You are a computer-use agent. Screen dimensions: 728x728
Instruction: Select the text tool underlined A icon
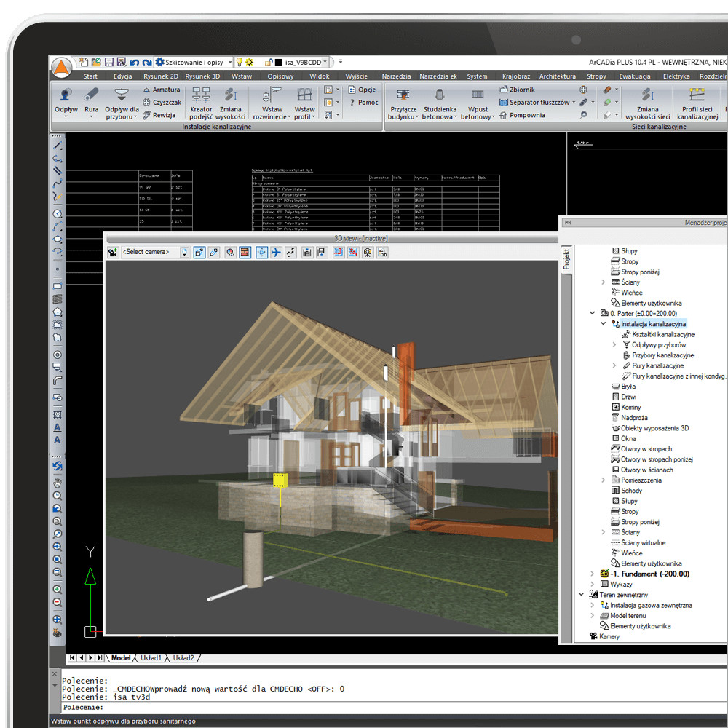tap(57, 427)
